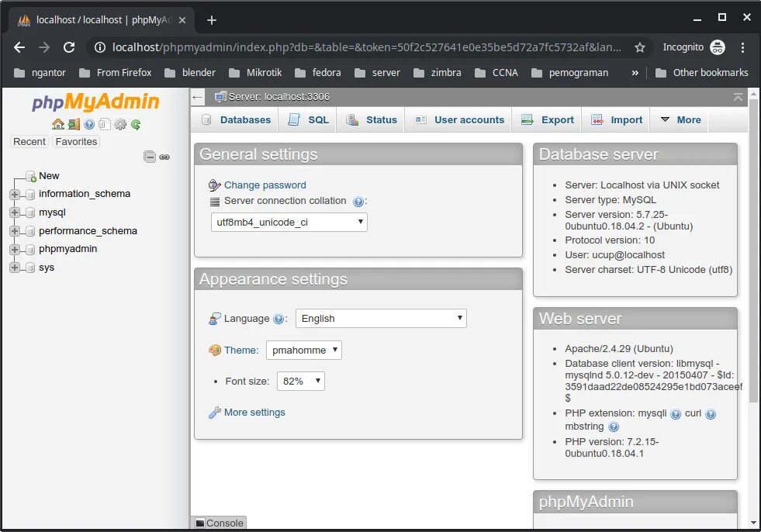Open the More menu dropdown
The image size is (761, 532).
tap(681, 120)
